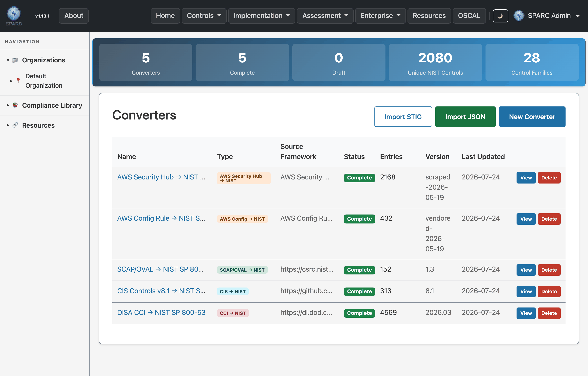This screenshot has height=376, width=588.
Task: Collapse the Organizations tree node arrow
Action: [8, 60]
